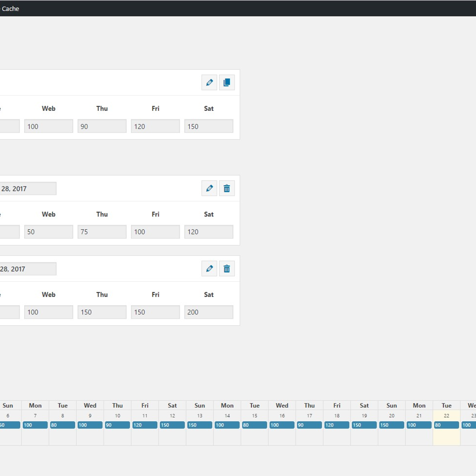The image size is (476, 476).
Task: Click the calendar day number 19
Action: click(364, 416)
